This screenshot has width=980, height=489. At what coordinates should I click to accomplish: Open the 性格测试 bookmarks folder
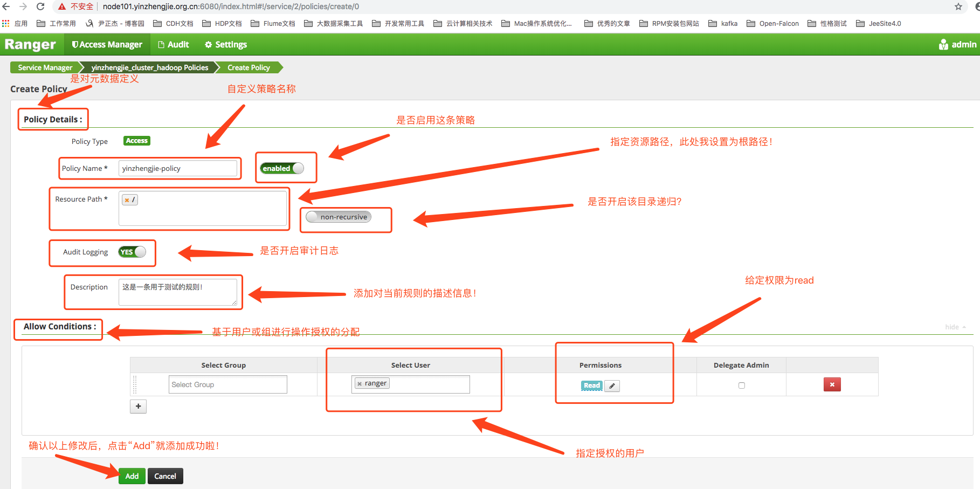pyautogui.click(x=827, y=24)
